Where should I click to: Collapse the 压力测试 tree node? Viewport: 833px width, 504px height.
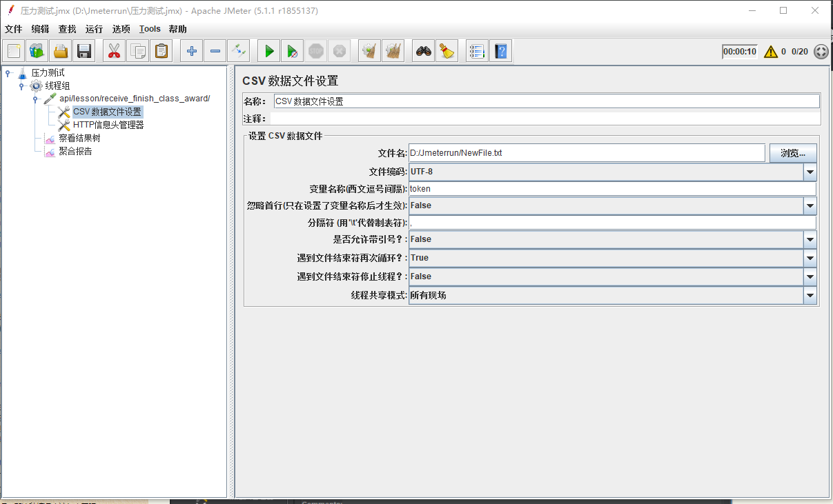tap(8, 72)
